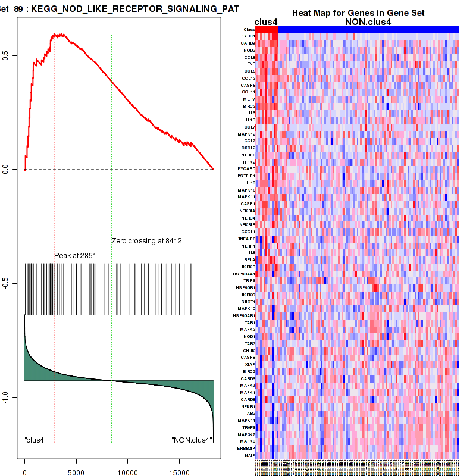Screen dimensions: 476x476
Task: Click the 'Zero crossing at 8412' label
Action: (x=146, y=241)
